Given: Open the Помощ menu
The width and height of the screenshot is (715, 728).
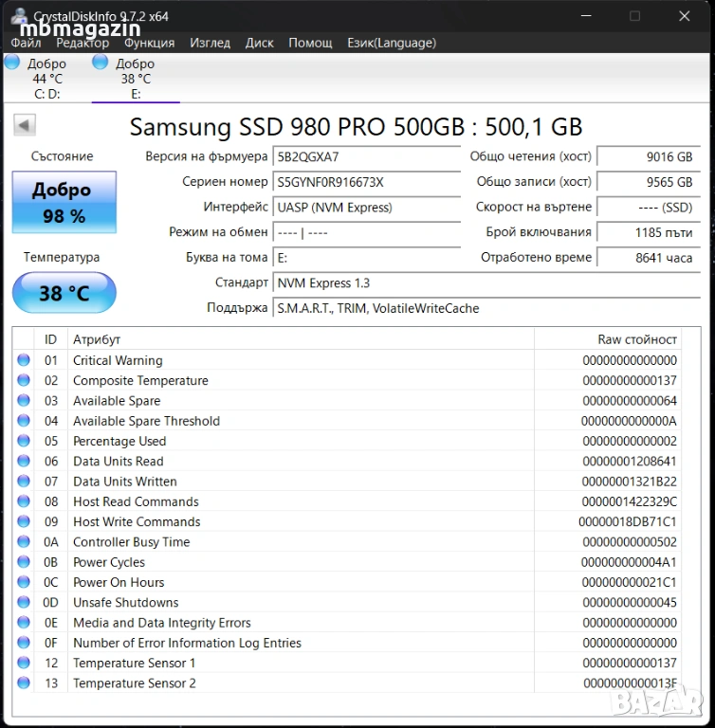Looking at the screenshot, I should [310, 43].
